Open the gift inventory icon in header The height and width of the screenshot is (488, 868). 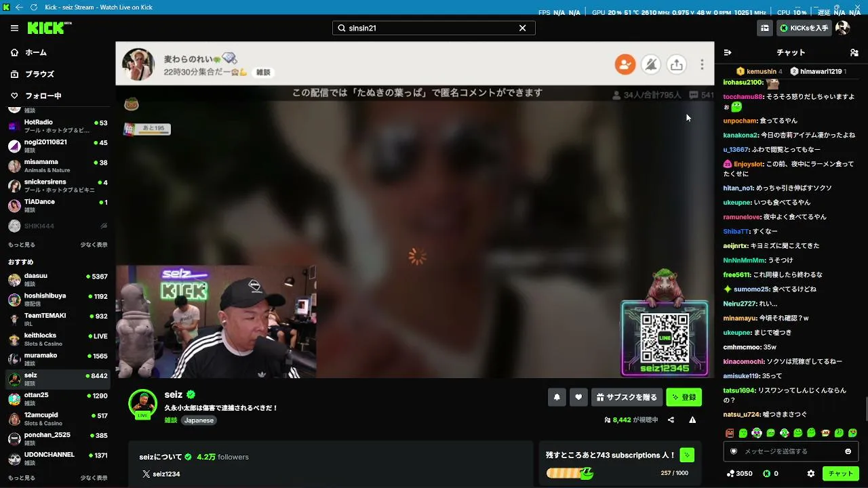(764, 28)
